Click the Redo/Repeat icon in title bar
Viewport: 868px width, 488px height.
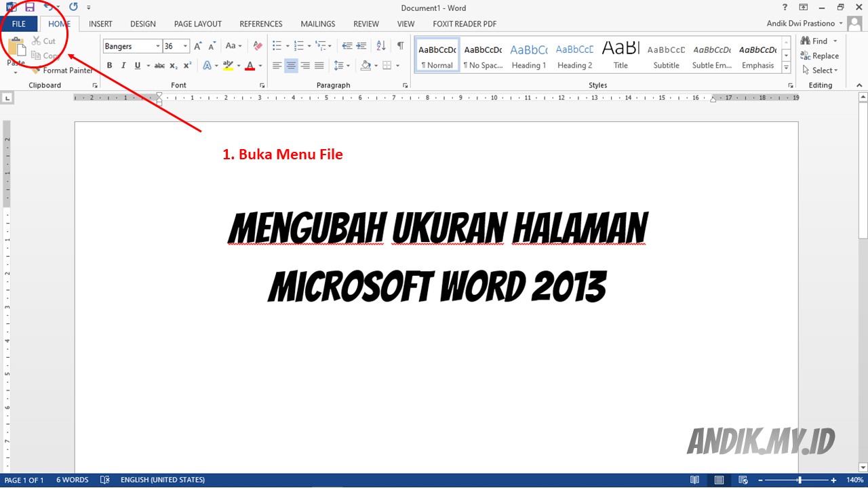tap(73, 7)
